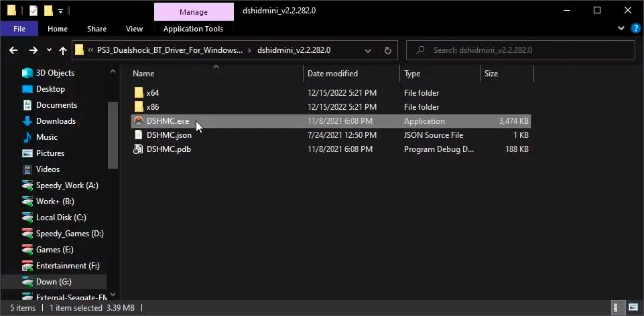Click the Back navigation arrow
644x316 pixels.
pos(13,50)
